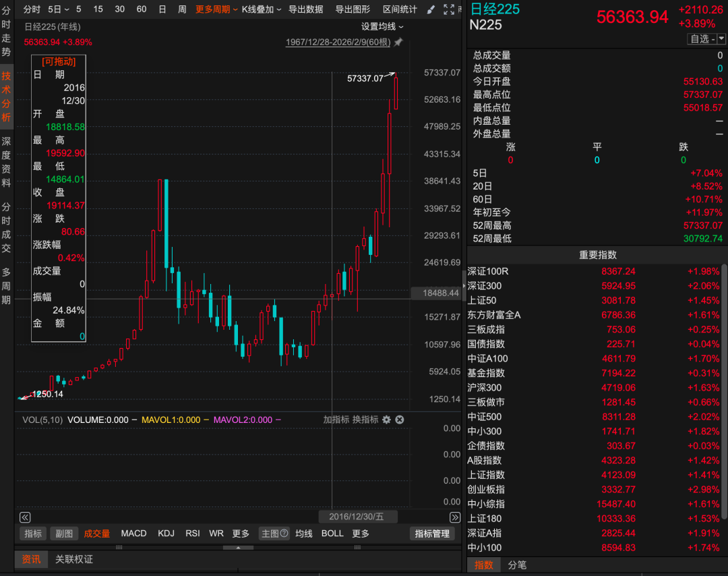Screen dimensions: 728x576
Task: Click 导出图形 export image button
Action: point(353,9)
